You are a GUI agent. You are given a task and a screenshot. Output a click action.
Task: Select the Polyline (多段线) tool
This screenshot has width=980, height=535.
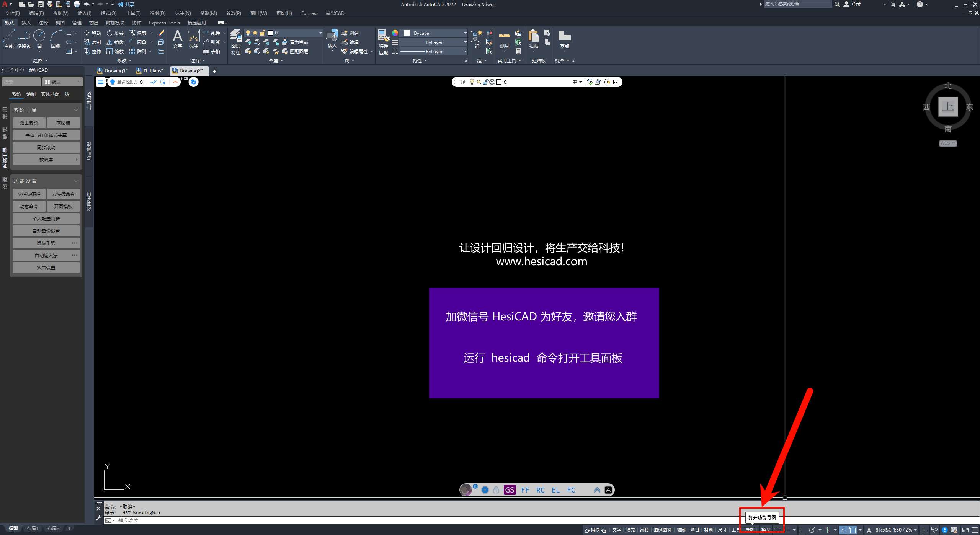(x=24, y=39)
